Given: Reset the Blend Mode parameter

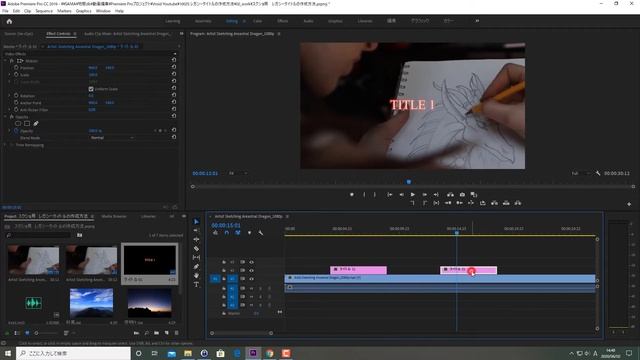Looking at the screenshot, I should 174,138.
